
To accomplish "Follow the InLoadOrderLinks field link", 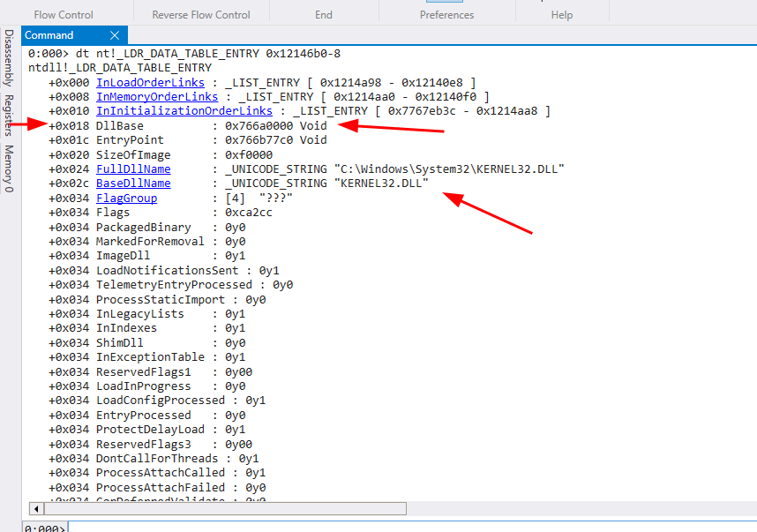I will (x=150, y=82).
